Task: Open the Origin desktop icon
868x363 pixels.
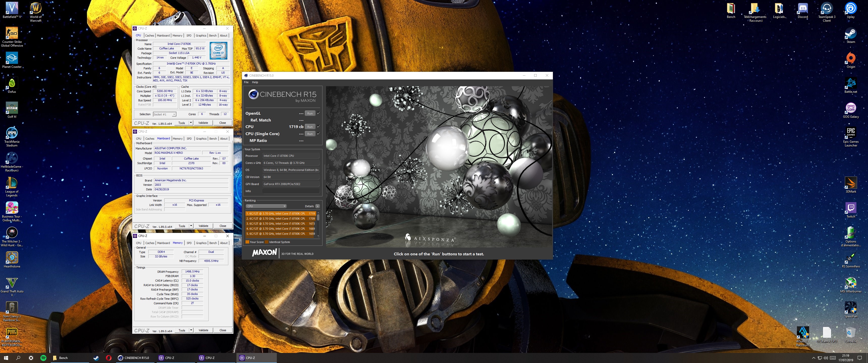Action: click(851, 60)
